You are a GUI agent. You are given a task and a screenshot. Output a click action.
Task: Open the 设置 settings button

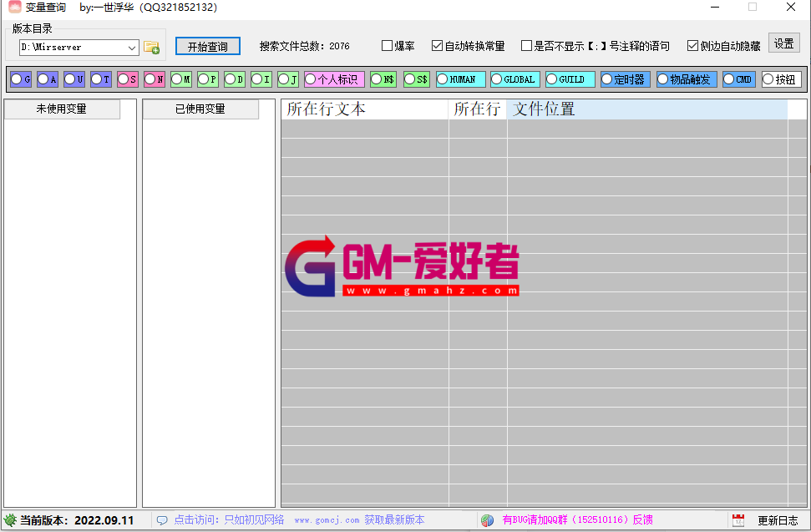point(783,44)
